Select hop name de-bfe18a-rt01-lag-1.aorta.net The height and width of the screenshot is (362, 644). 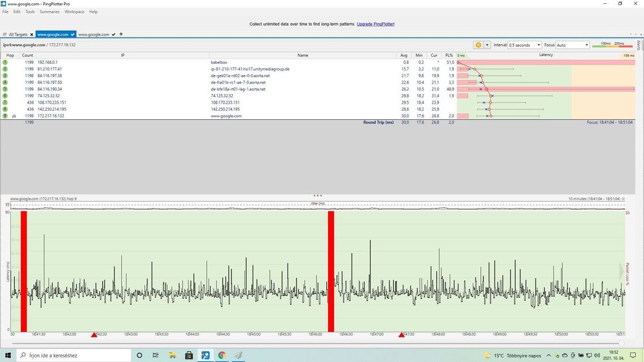(x=239, y=89)
